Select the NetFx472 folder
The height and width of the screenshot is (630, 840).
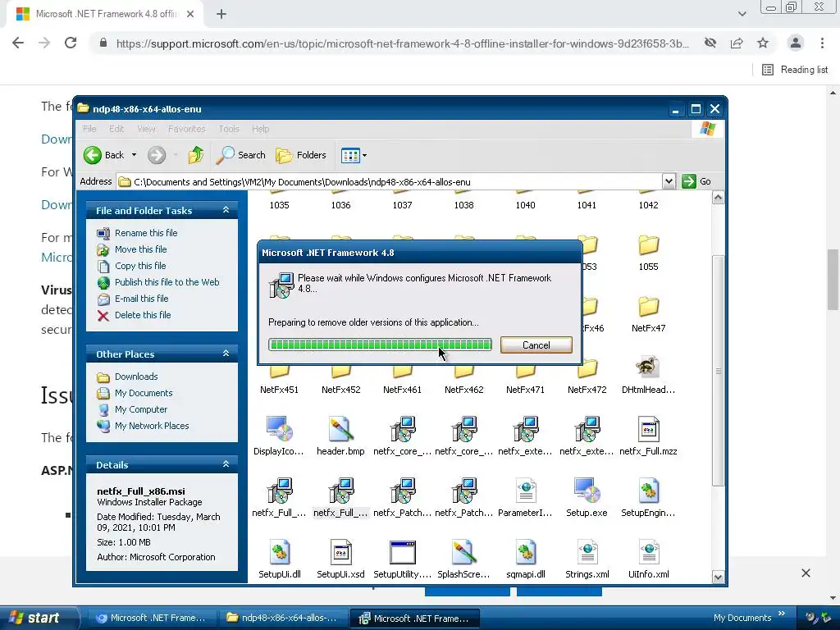click(x=587, y=377)
